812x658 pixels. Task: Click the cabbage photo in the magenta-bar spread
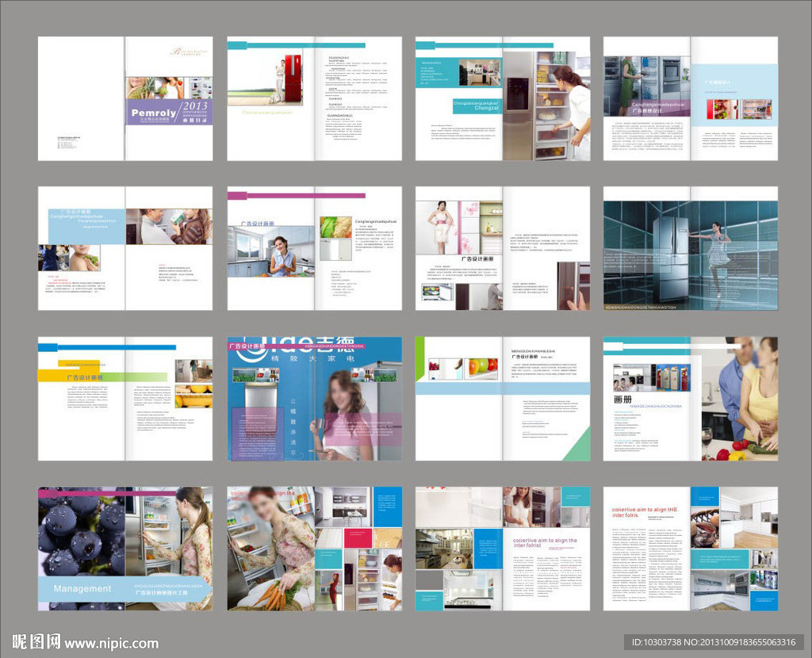coord(335,228)
